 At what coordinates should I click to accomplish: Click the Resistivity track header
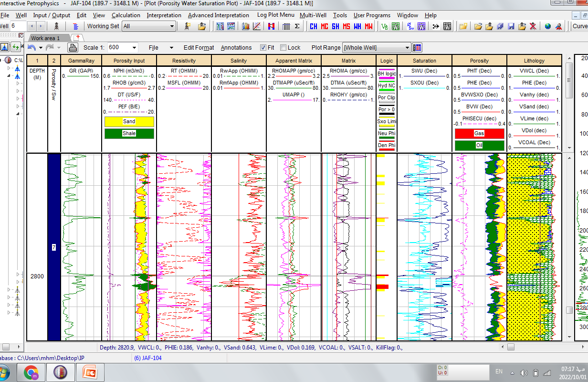(184, 61)
